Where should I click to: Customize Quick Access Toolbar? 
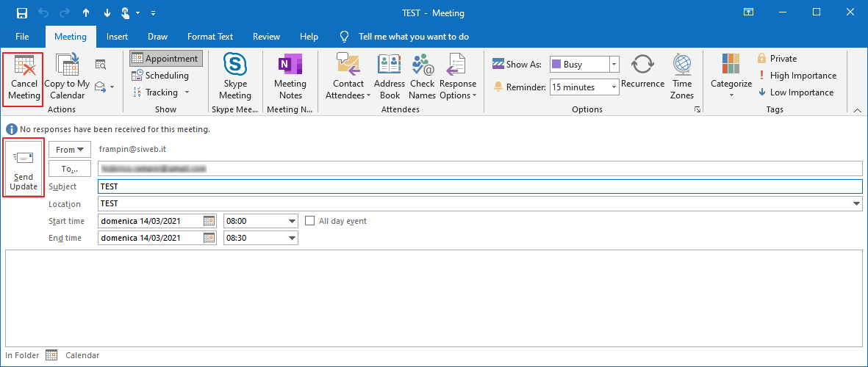(153, 12)
